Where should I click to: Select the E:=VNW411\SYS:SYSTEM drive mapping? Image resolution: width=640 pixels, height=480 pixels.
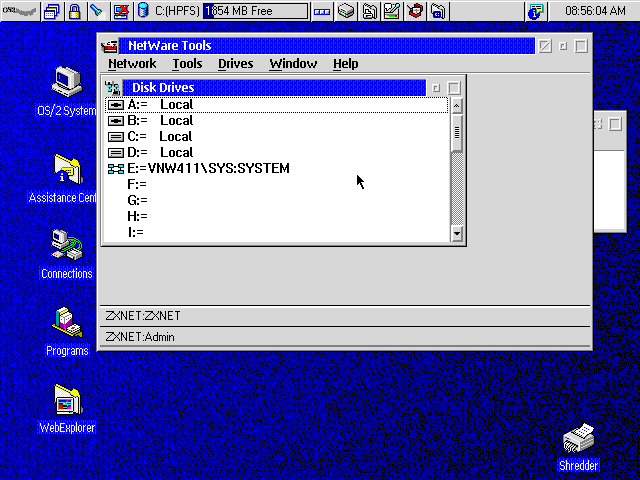(276, 169)
